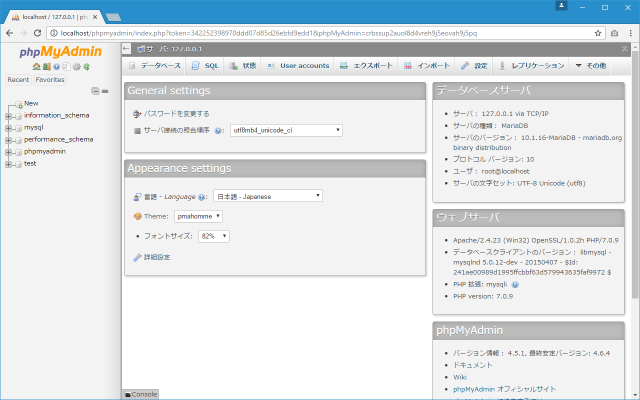Click mysqli extension help icon
Viewport: 640px width, 400px height.
[515, 284]
